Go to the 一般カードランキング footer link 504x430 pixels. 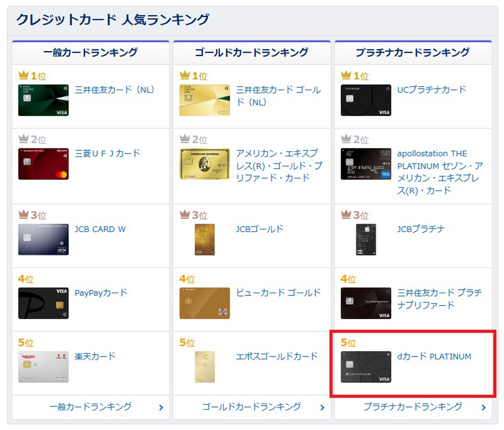click(x=90, y=407)
